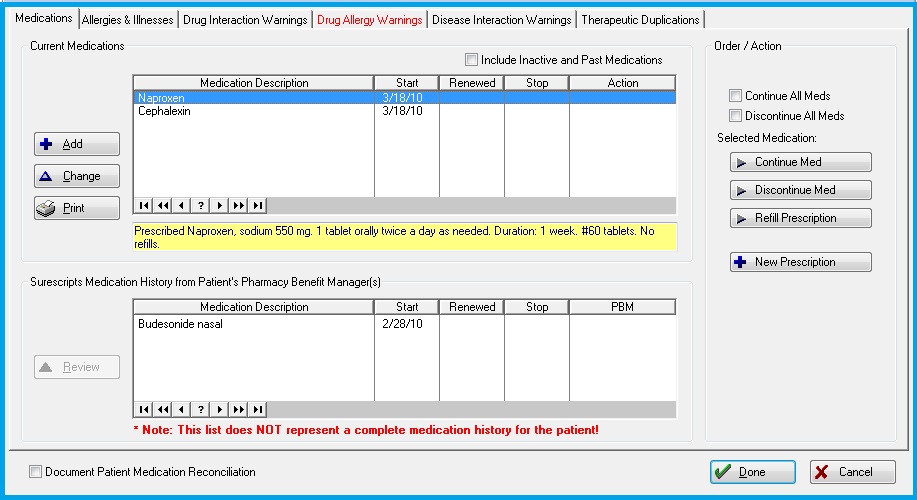The image size is (917, 500).
Task: Click the query button in Current Medications navigator
Action: point(201,205)
